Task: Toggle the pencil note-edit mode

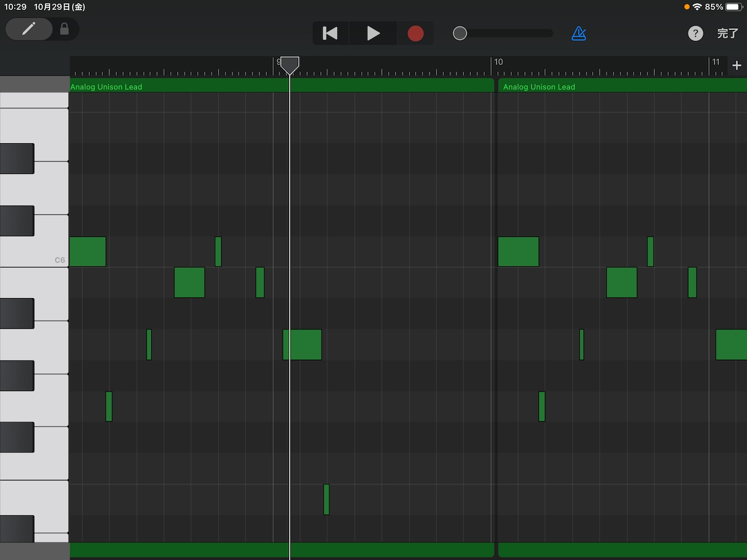Action: point(29,29)
